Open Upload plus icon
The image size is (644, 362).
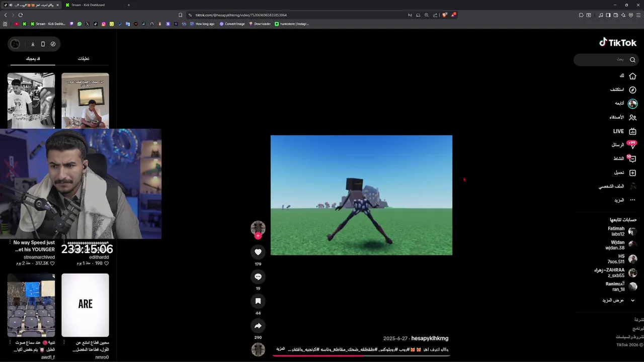coord(632,172)
